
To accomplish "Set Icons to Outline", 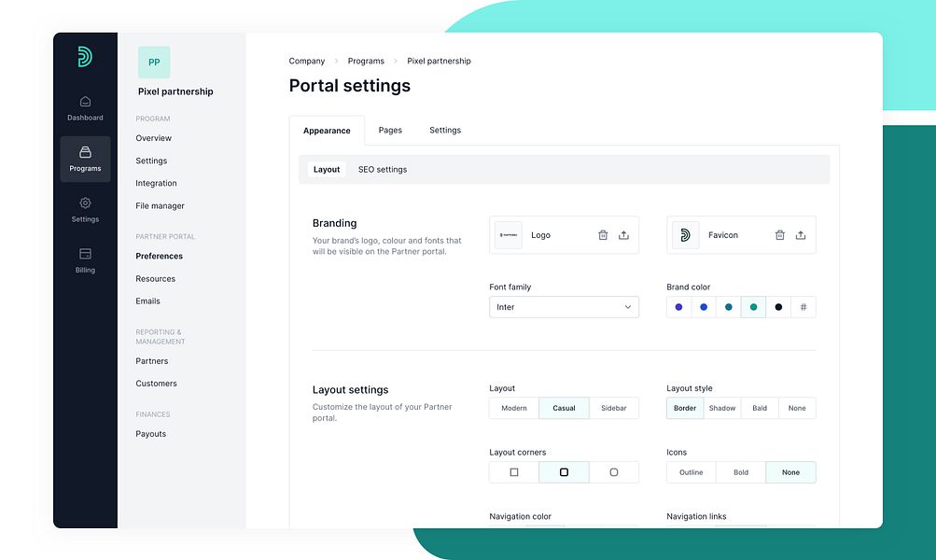I will 692,472.
